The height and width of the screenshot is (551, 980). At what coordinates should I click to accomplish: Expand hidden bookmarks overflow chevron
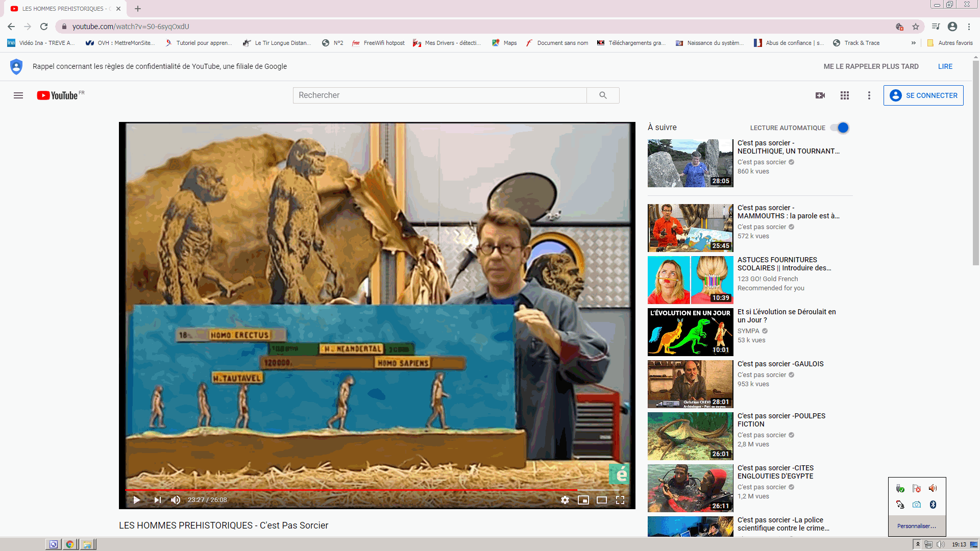click(x=914, y=43)
